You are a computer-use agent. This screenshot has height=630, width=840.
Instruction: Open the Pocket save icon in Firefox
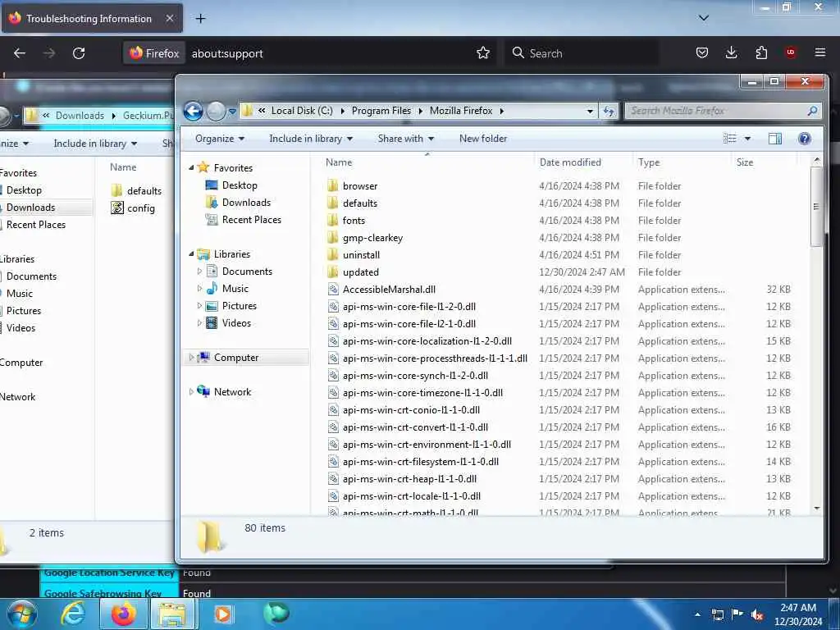click(702, 53)
